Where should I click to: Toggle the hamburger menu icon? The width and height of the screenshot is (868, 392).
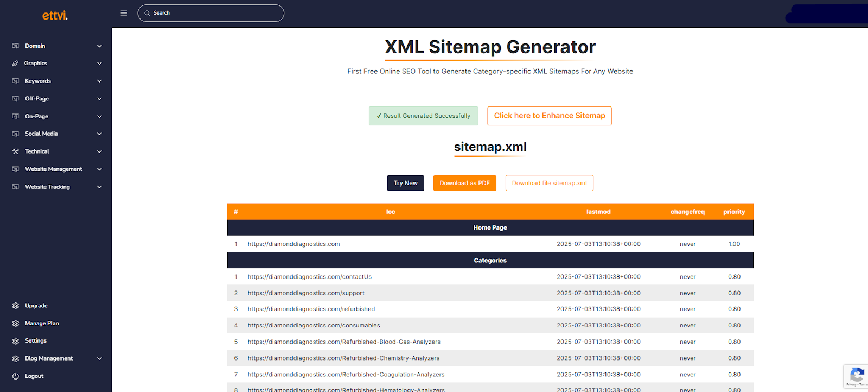point(124,13)
